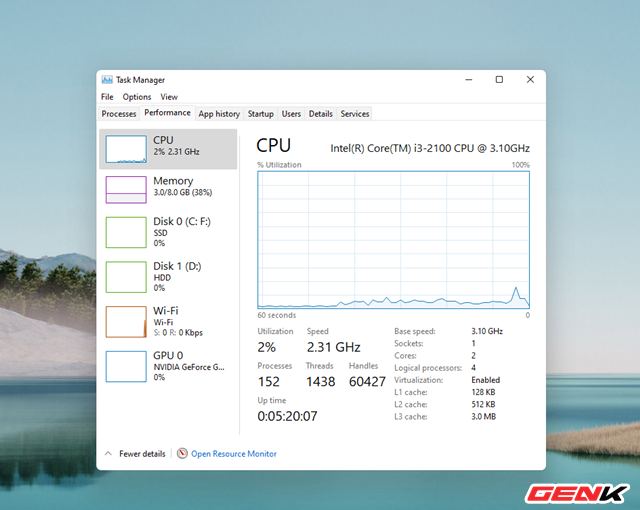Select the Disk 0 (C: F:) mini graph
The width and height of the screenshot is (640, 510).
(126, 233)
